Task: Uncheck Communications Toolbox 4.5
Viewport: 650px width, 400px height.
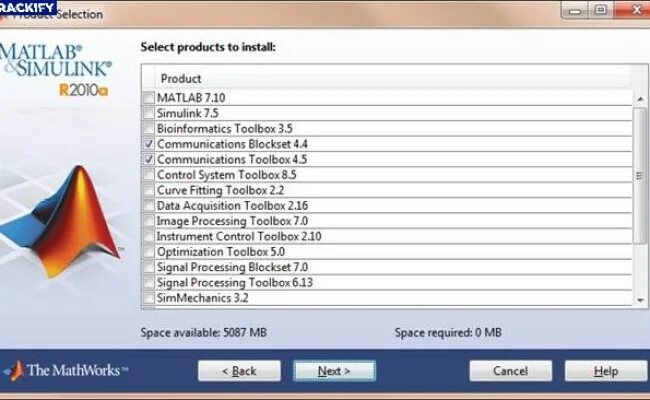Action: click(x=148, y=159)
